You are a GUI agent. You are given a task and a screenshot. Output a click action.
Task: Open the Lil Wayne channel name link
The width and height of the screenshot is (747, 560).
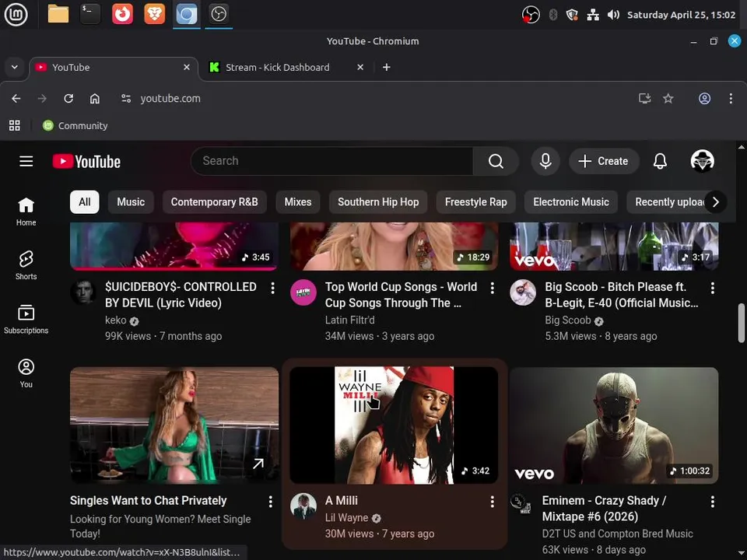pos(346,518)
